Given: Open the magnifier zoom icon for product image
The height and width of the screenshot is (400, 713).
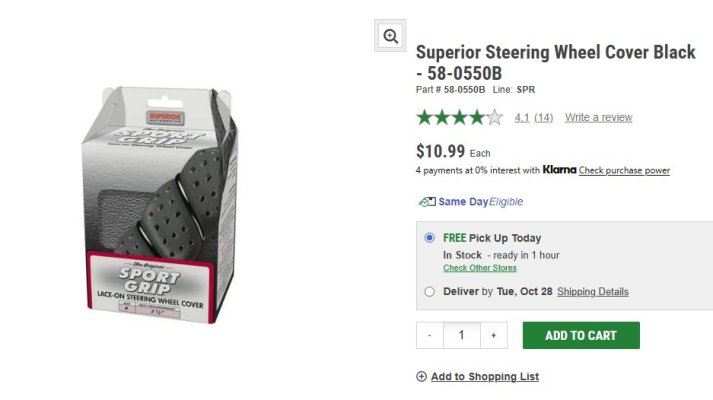Looking at the screenshot, I should [x=390, y=35].
